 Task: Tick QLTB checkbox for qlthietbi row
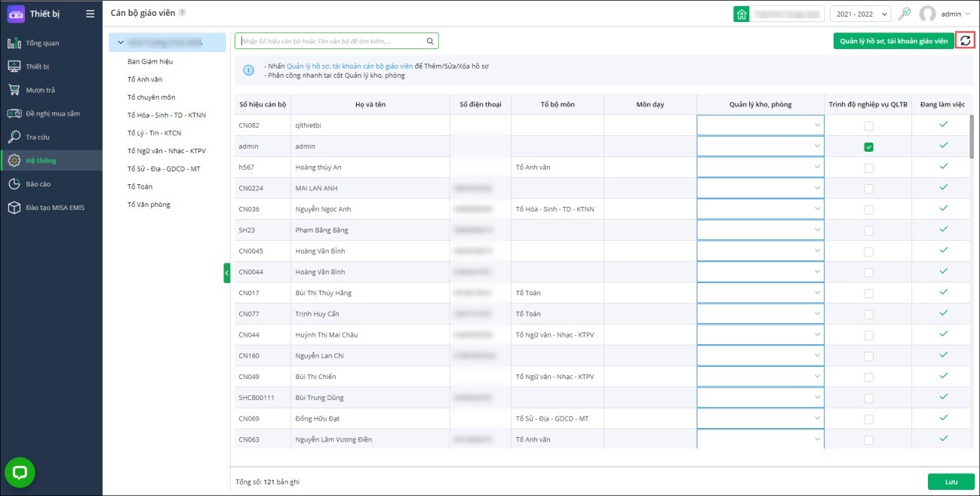[868, 125]
